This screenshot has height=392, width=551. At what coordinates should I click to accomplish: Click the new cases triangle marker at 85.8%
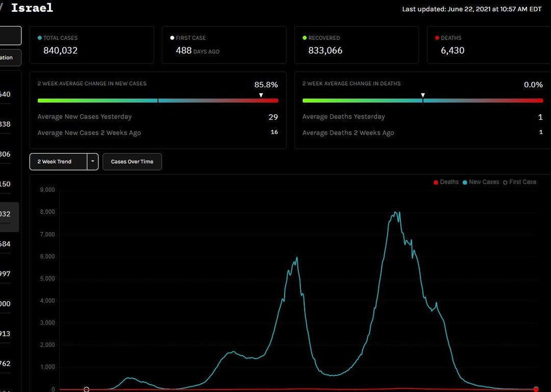pos(261,95)
